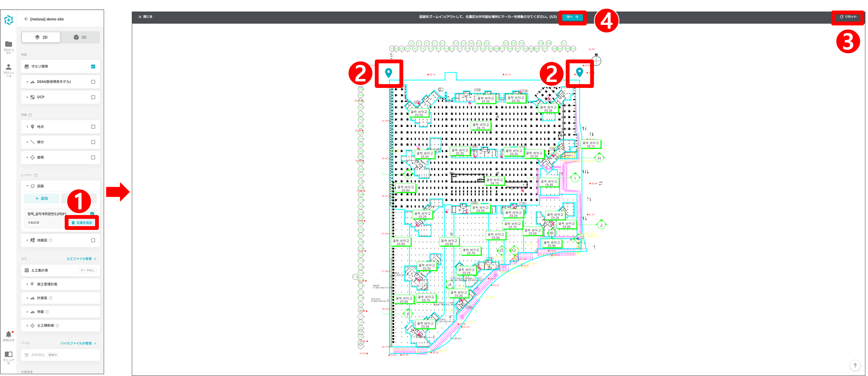Click the リセット reset button

point(848,17)
